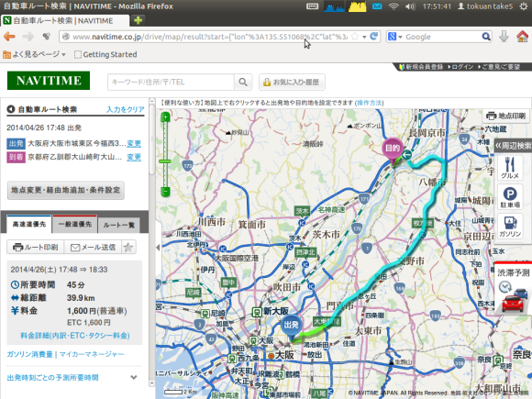Click the お気に入り・履歴 button

(292, 82)
